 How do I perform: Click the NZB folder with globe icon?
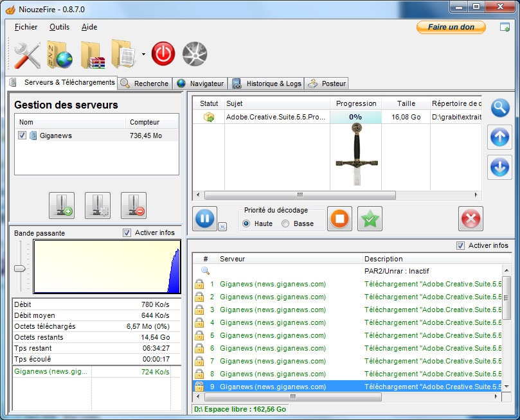tap(60, 55)
